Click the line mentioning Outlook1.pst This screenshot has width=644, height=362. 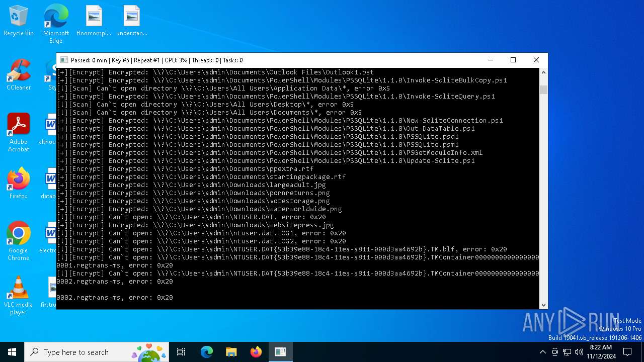click(x=215, y=72)
